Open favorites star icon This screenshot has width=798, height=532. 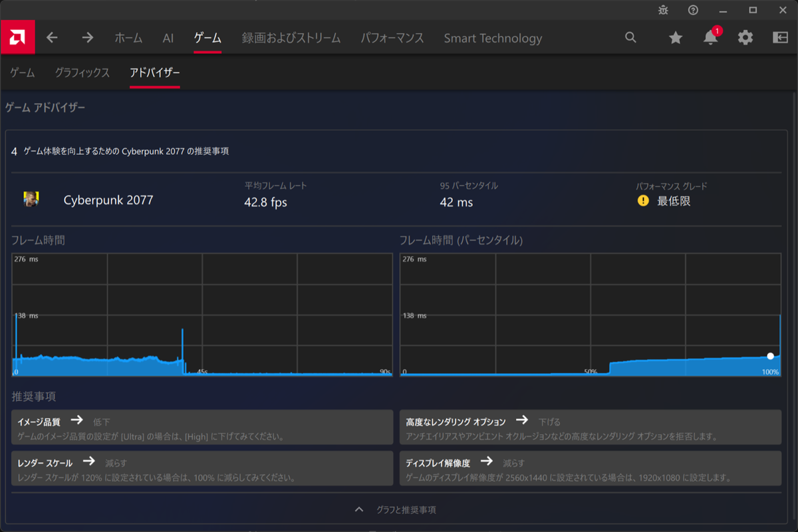click(676, 38)
